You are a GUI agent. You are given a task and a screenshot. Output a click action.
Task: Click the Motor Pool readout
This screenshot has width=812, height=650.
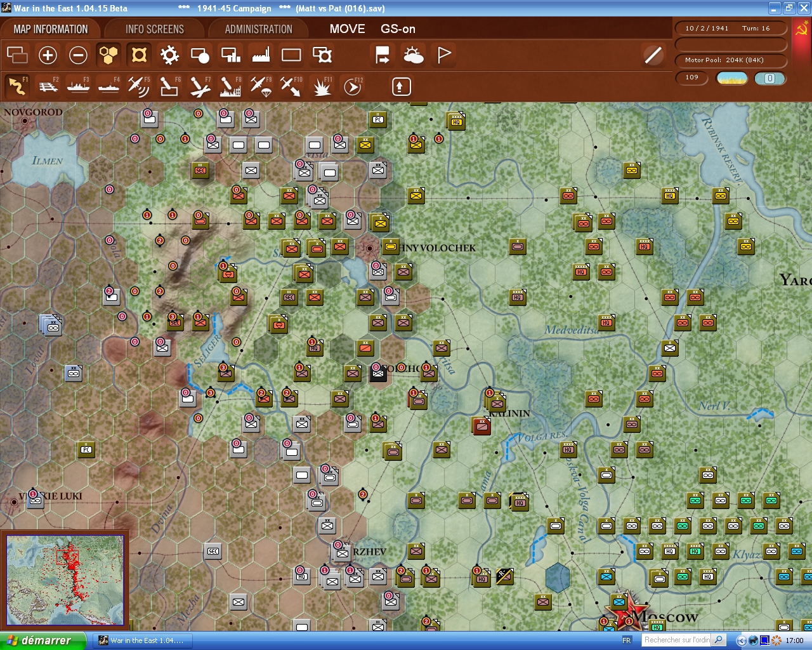[730, 60]
